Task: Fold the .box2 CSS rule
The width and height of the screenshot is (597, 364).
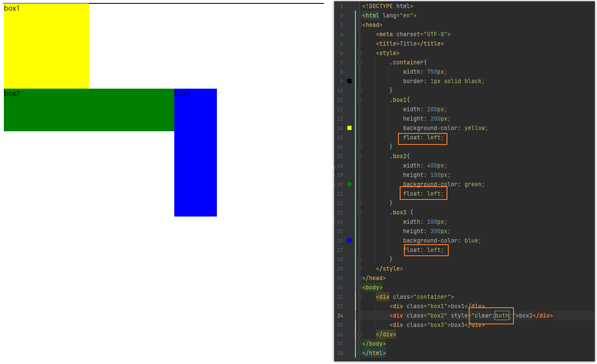Action: (360, 156)
